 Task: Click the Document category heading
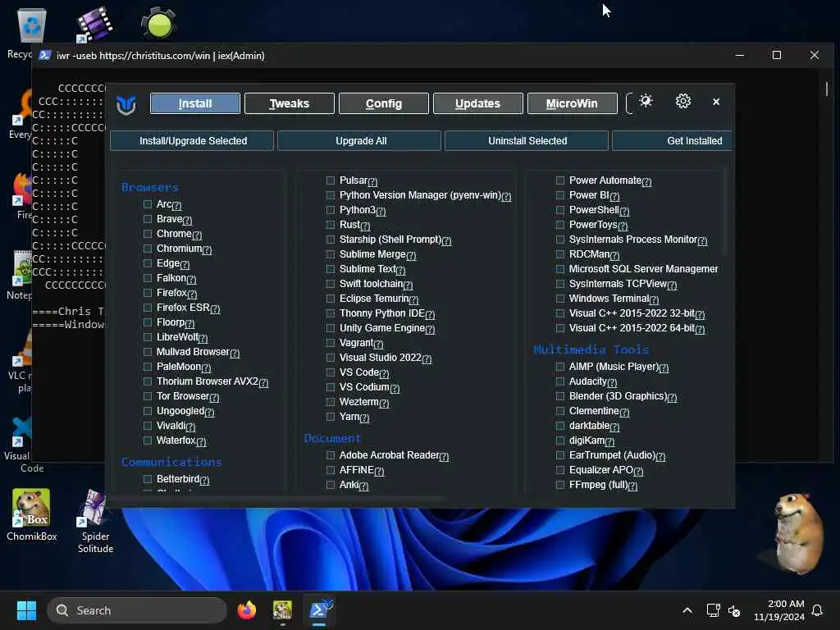coord(333,438)
